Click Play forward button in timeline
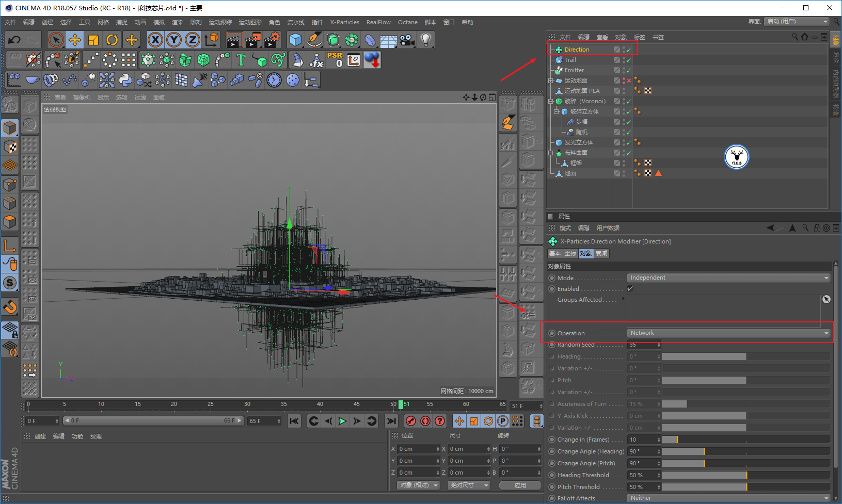 click(342, 421)
